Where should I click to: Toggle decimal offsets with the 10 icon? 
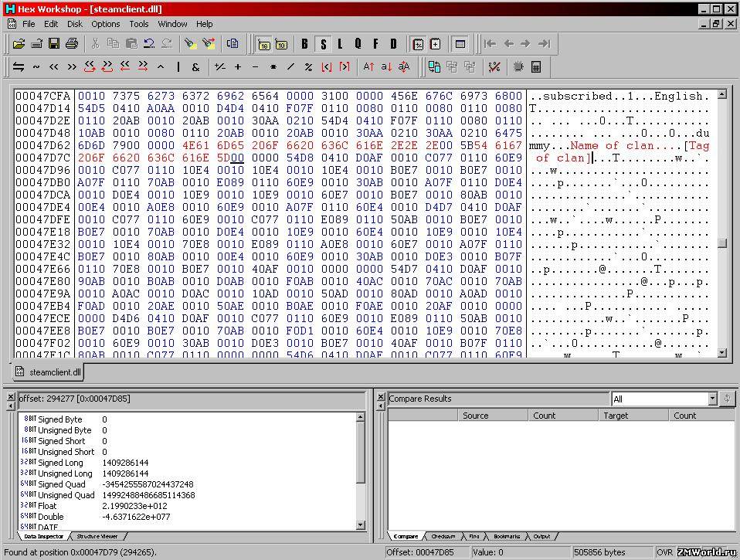281,44
